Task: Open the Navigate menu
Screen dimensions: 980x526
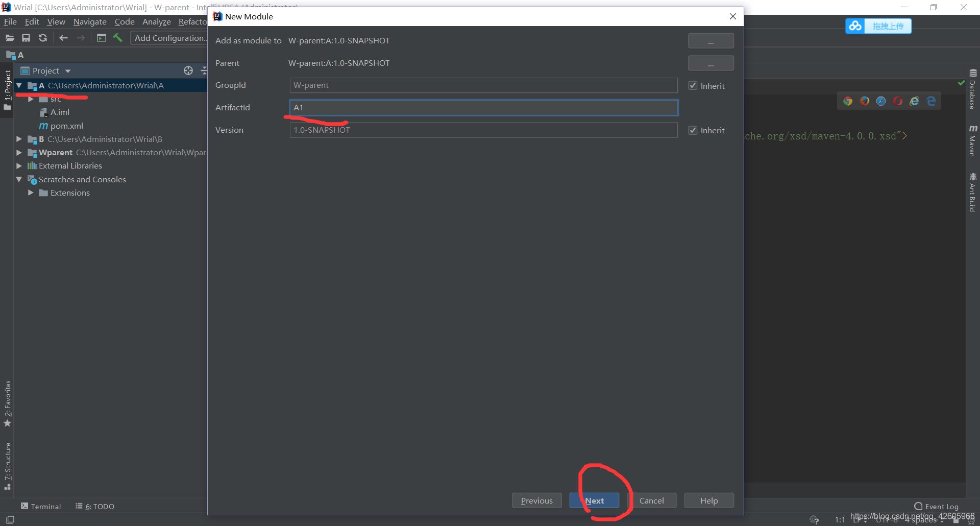Action: pyautogui.click(x=90, y=21)
